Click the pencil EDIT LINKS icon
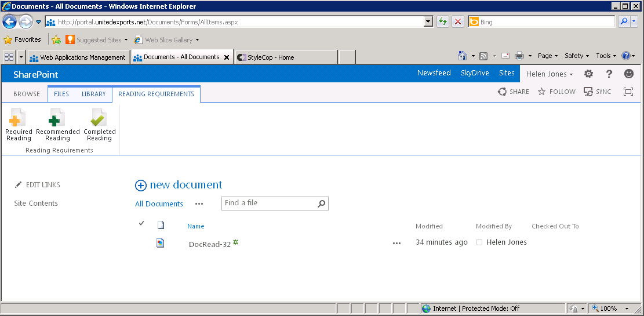Viewport: 644px width, 316px height. pos(17,185)
